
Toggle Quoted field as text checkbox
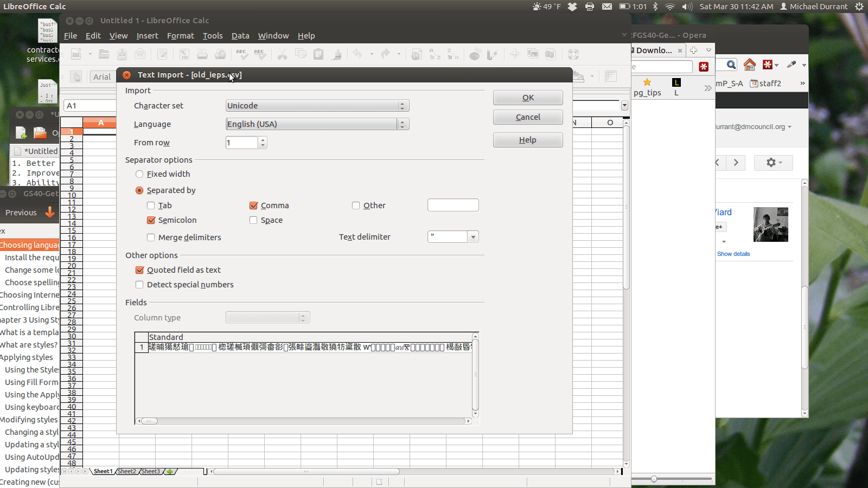(139, 270)
